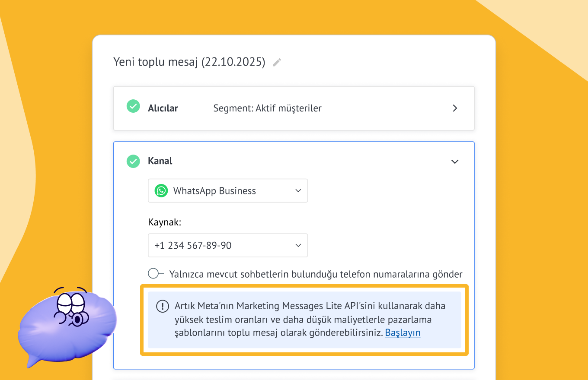Open the Kaynak phone number dropdown
Image resolution: width=588 pixels, height=380 pixels.
(x=228, y=245)
